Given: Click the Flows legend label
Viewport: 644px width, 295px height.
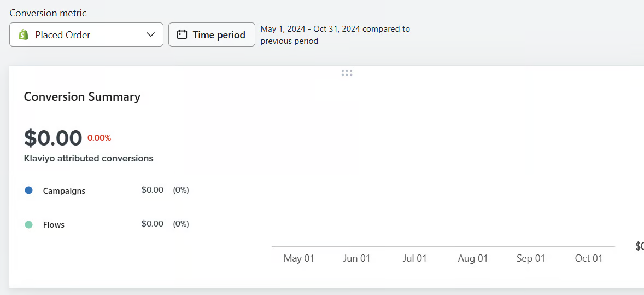Looking at the screenshot, I should pyautogui.click(x=54, y=225).
